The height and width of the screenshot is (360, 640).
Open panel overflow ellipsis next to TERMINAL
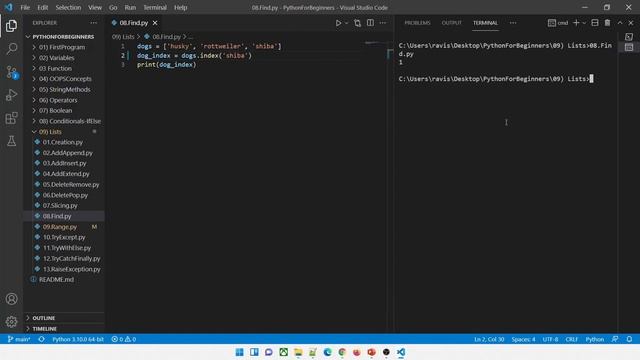pos(513,23)
